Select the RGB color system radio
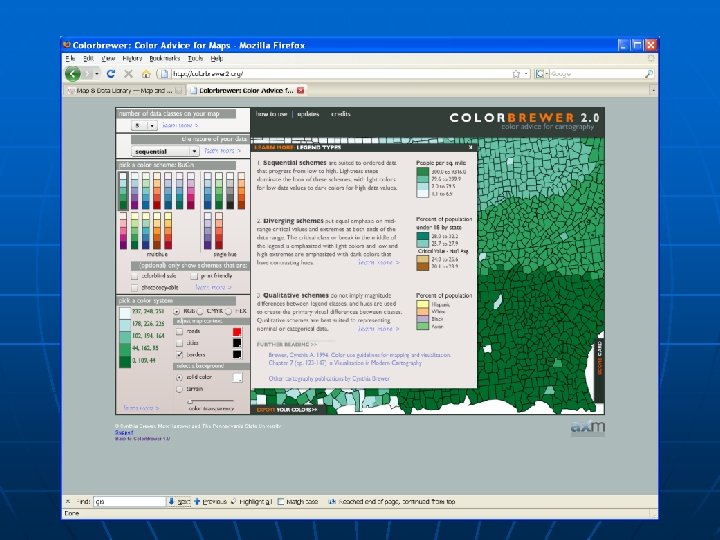 [x=177, y=311]
